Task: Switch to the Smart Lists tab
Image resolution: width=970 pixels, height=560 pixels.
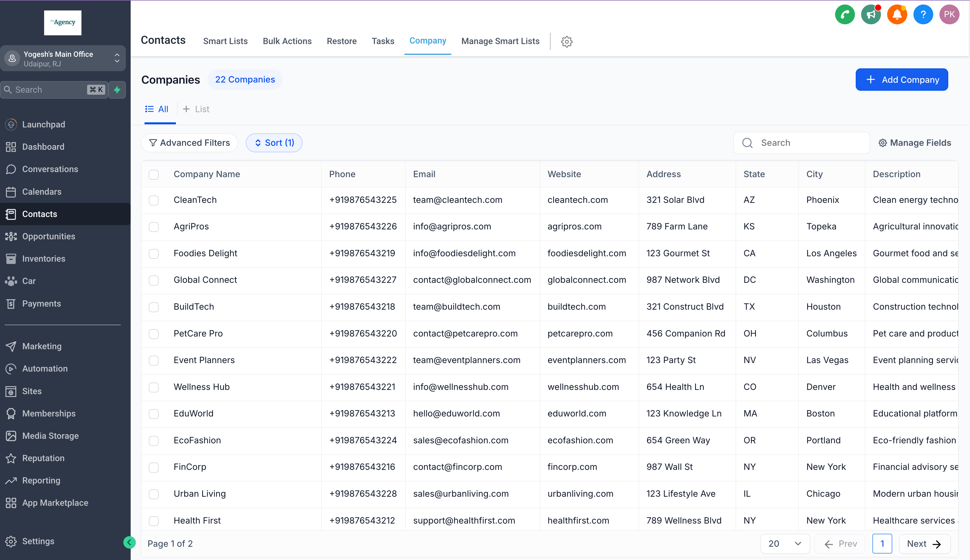Action: click(x=225, y=41)
